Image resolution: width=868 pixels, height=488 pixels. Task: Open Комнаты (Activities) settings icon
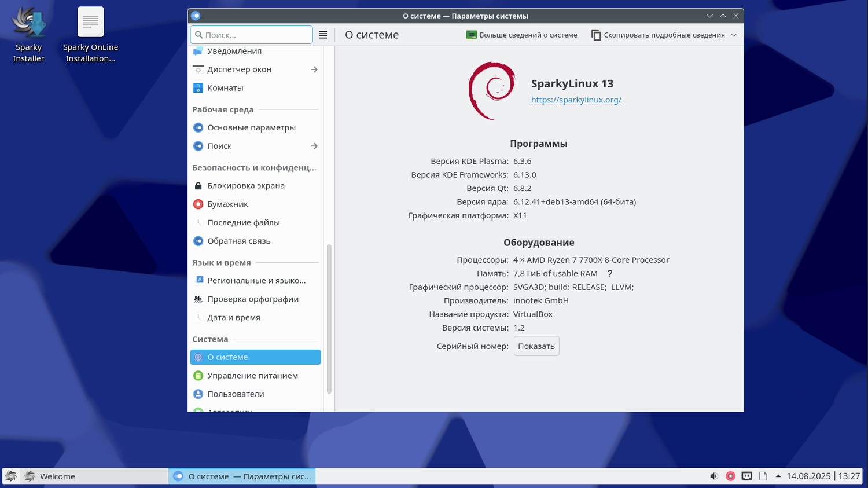198,88
